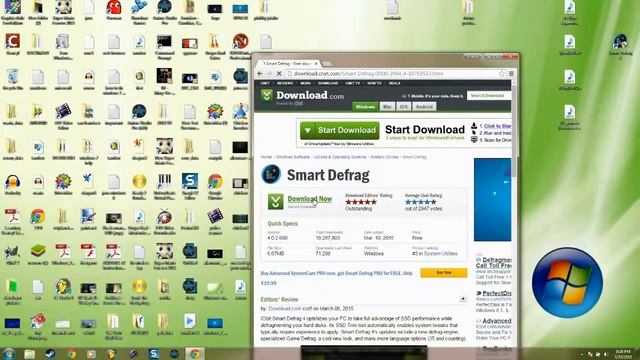Click the Utilities & Operating Systems breadcrumb
640x360 pixels.
pyautogui.click(x=340, y=157)
